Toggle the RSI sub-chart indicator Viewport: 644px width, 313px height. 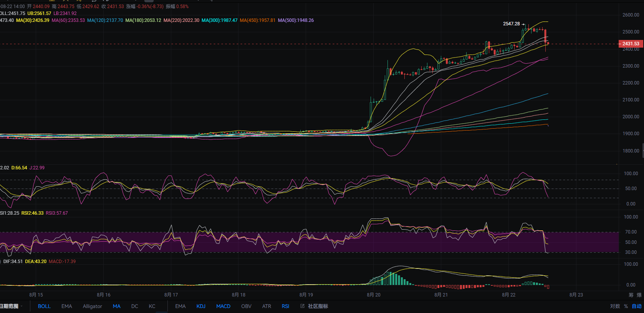pos(285,306)
